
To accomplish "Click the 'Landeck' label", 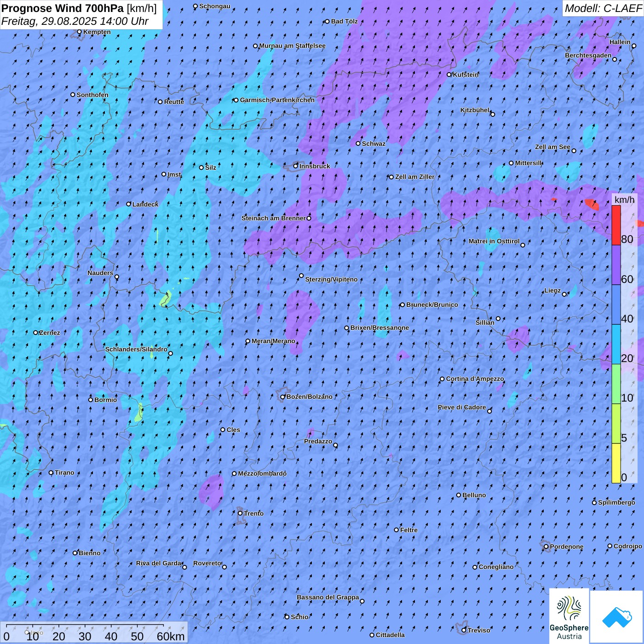I will coord(145,204).
